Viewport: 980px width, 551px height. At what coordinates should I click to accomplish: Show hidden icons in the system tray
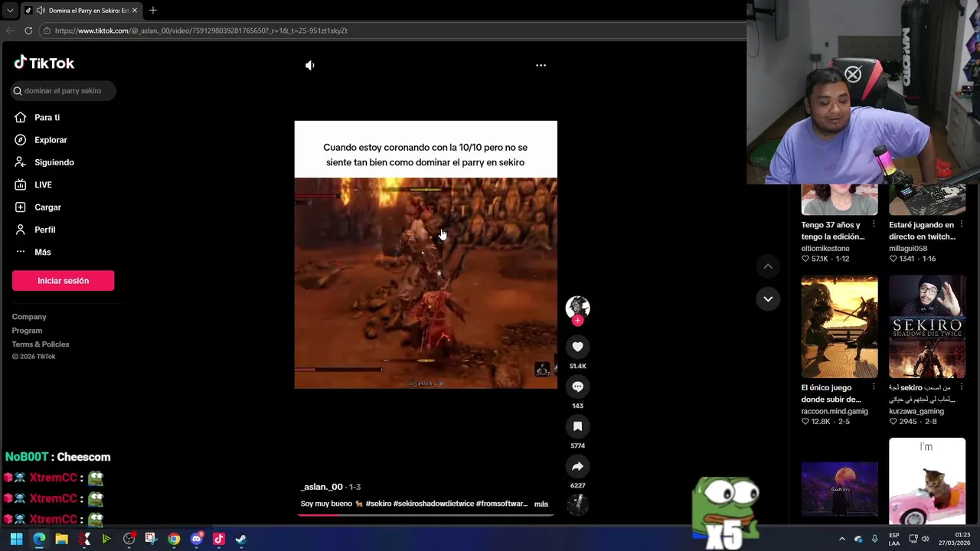pos(841,539)
